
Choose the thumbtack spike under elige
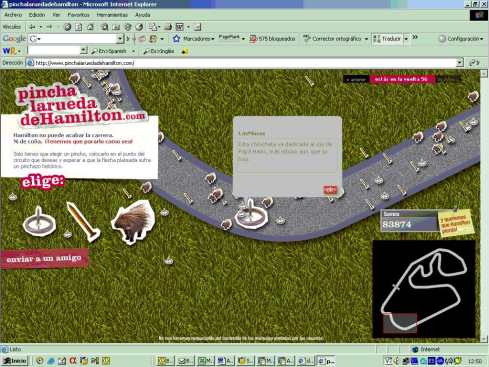pos(39,221)
